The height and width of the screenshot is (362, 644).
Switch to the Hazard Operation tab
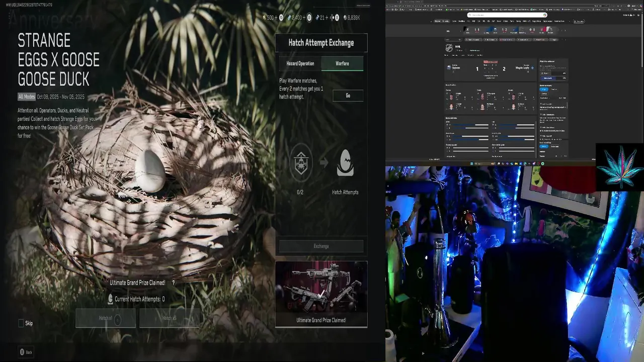[x=300, y=63]
